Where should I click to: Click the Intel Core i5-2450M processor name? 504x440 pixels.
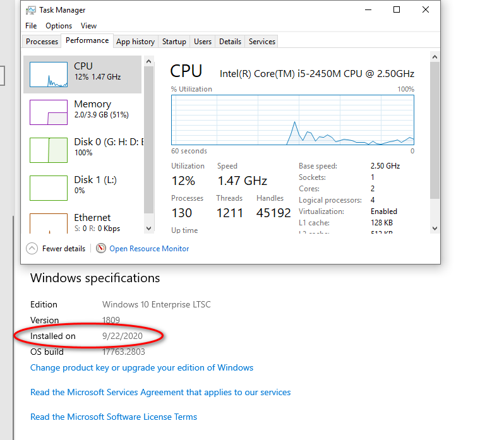[x=317, y=74]
